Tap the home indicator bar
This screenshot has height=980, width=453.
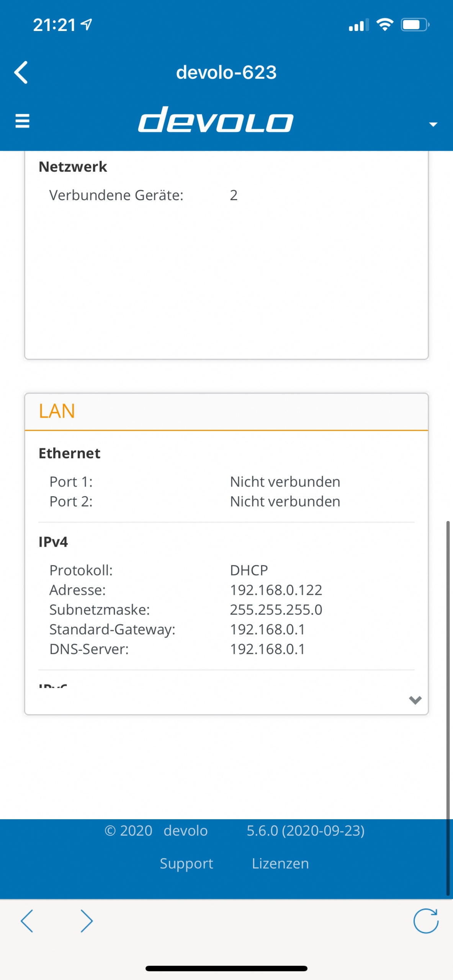pos(226,969)
